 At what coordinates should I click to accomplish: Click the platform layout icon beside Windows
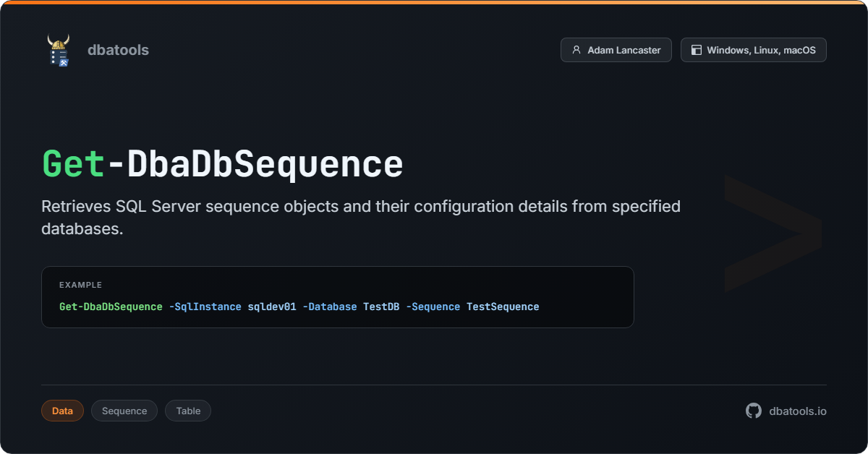tap(697, 50)
